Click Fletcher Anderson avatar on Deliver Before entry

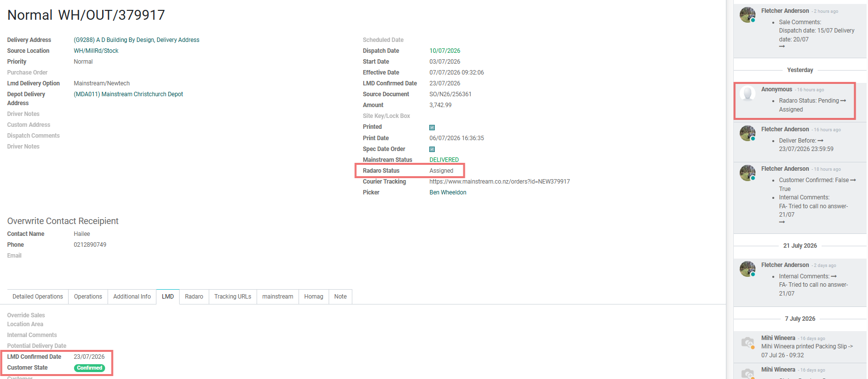747,133
